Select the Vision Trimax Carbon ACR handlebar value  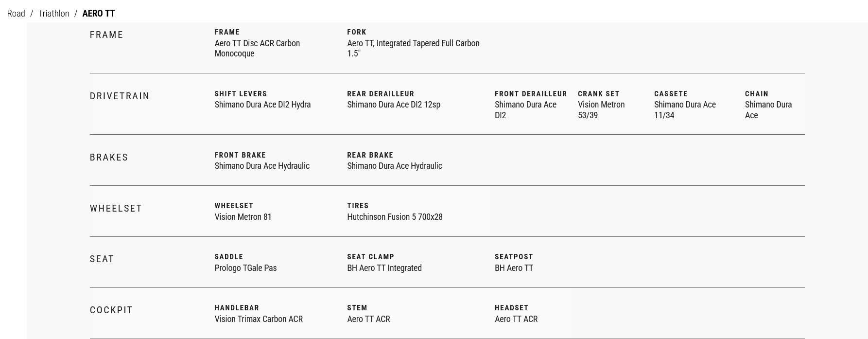point(259,319)
